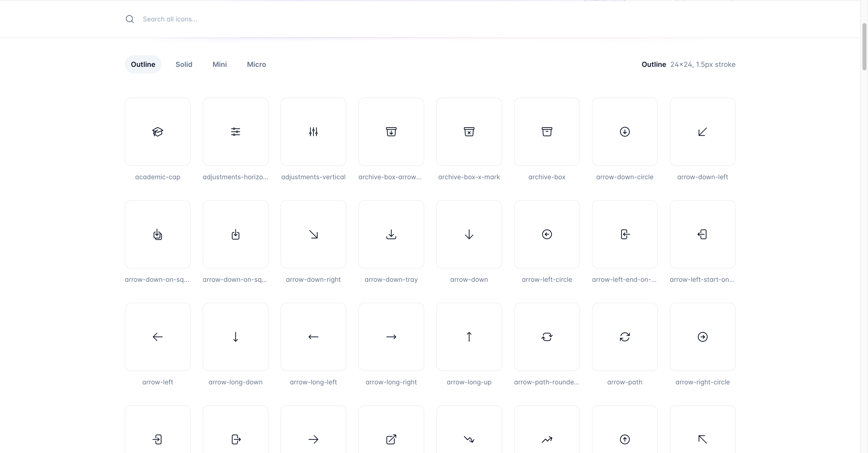Click the 'archive-box-x-mark' name label
The height and width of the screenshot is (453, 868).
[469, 177]
